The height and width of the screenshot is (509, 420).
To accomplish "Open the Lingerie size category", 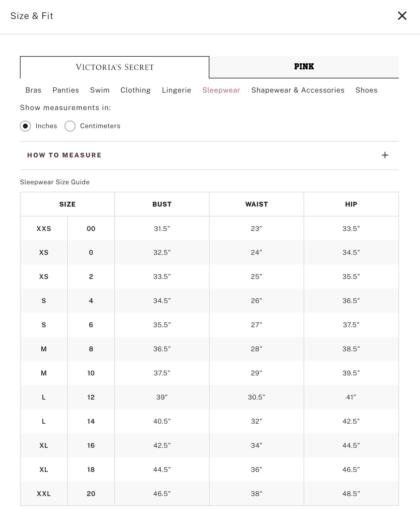I will coord(177,90).
